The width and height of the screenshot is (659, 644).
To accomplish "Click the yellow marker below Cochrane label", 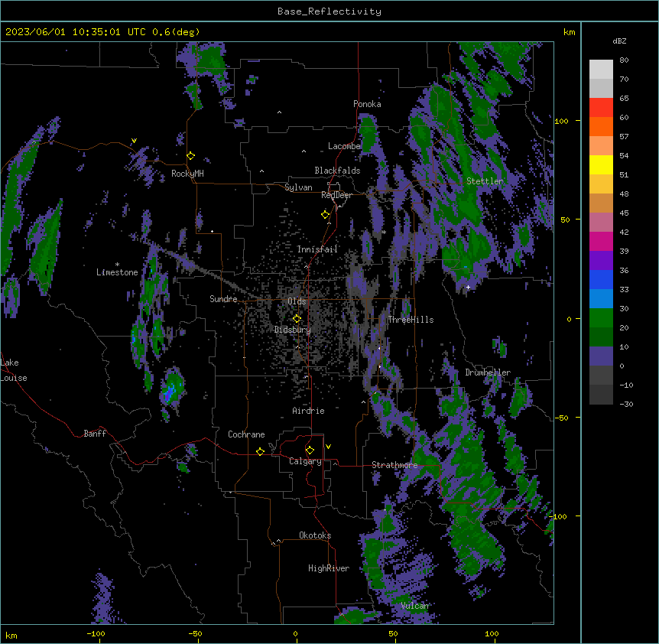I will pyautogui.click(x=260, y=451).
